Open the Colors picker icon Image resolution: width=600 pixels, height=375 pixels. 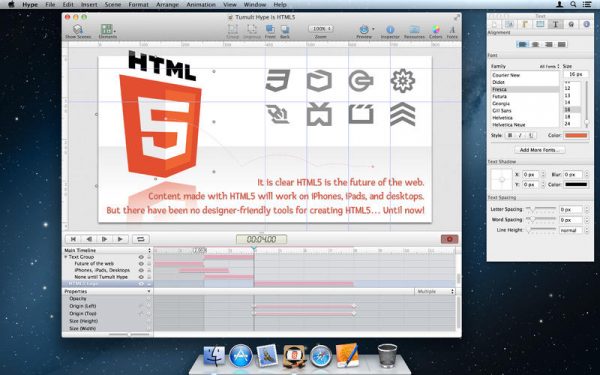point(435,29)
